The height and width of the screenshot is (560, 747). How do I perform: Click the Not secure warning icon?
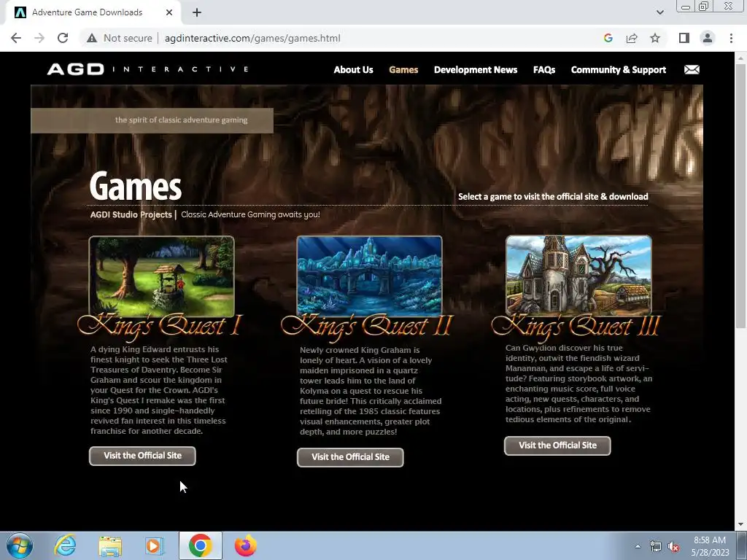click(92, 38)
